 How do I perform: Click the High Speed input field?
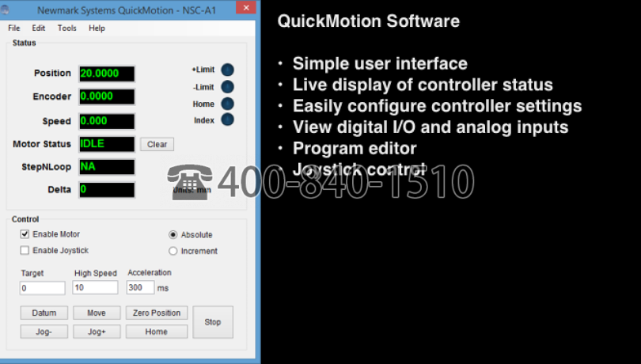[95, 287]
